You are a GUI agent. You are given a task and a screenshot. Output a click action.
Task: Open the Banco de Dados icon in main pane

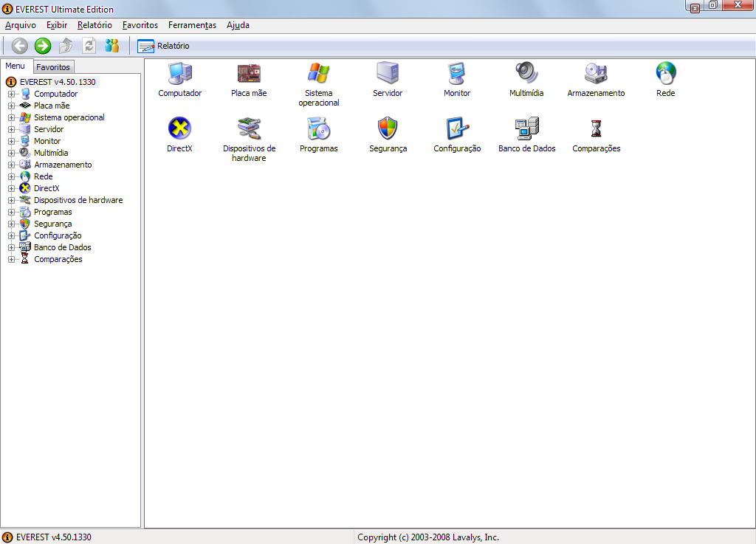pos(526,128)
